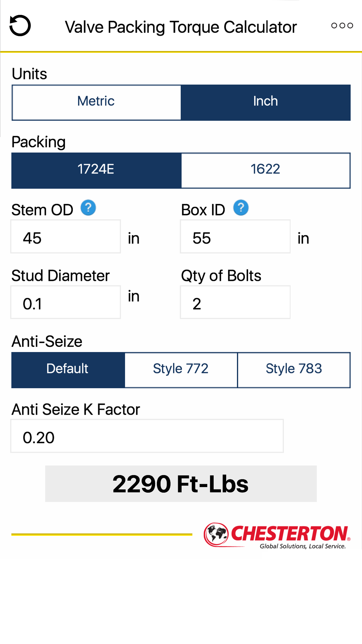Click the Stem OD help icon

(x=88, y=208)
